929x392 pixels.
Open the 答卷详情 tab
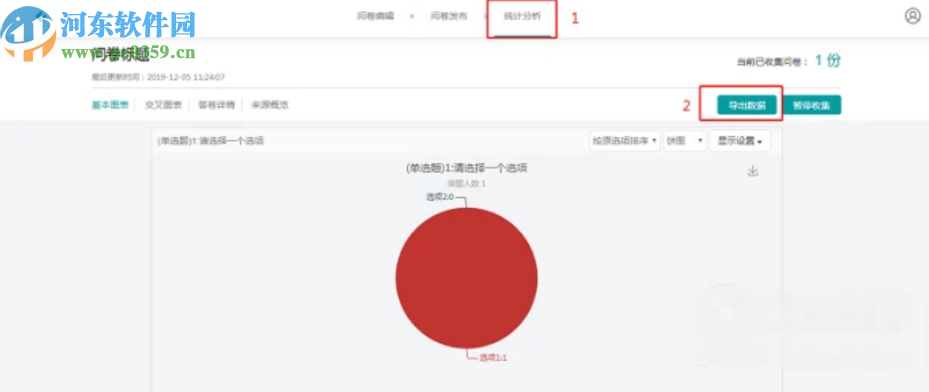[216, 105]
